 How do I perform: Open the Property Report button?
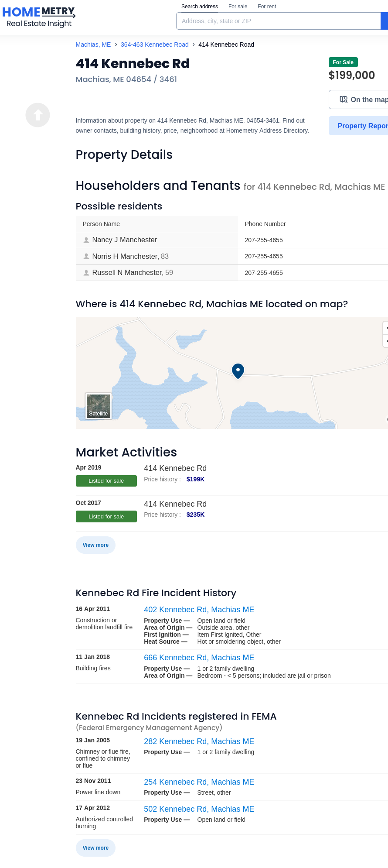click(x=358, y=126)
